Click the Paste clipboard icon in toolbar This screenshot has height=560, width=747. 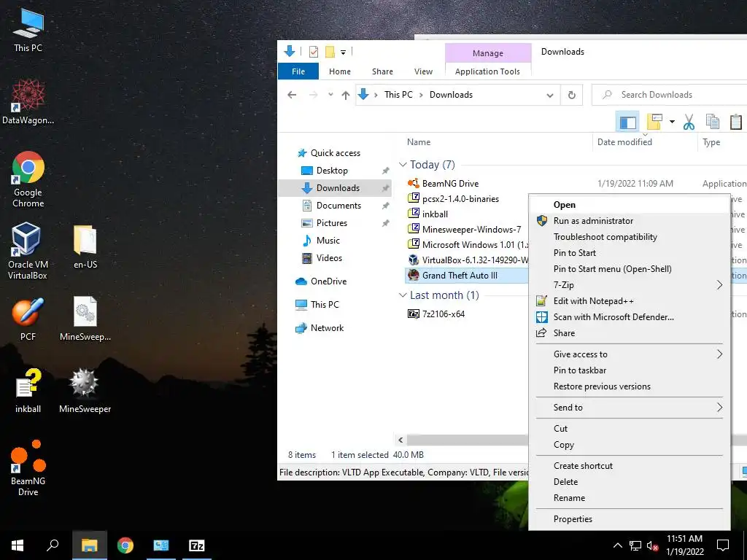click(x=735, y=122)
